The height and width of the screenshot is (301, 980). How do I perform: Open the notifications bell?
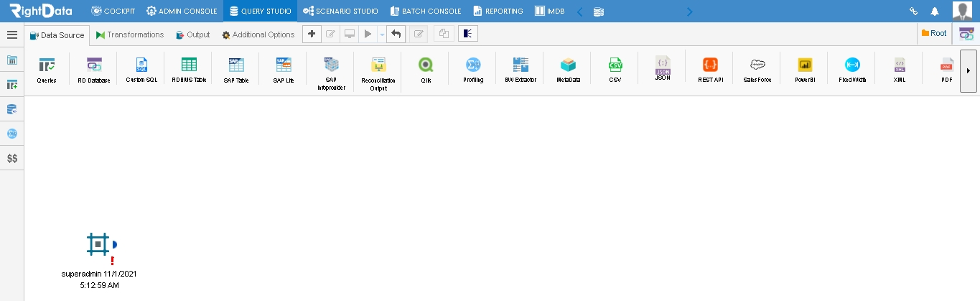tap(934, 11)
